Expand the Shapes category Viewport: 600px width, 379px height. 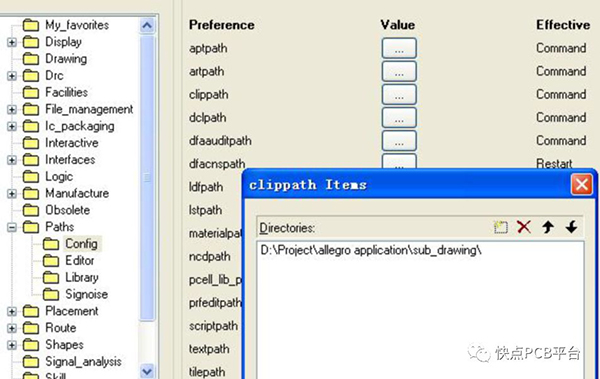click(12, 345)
